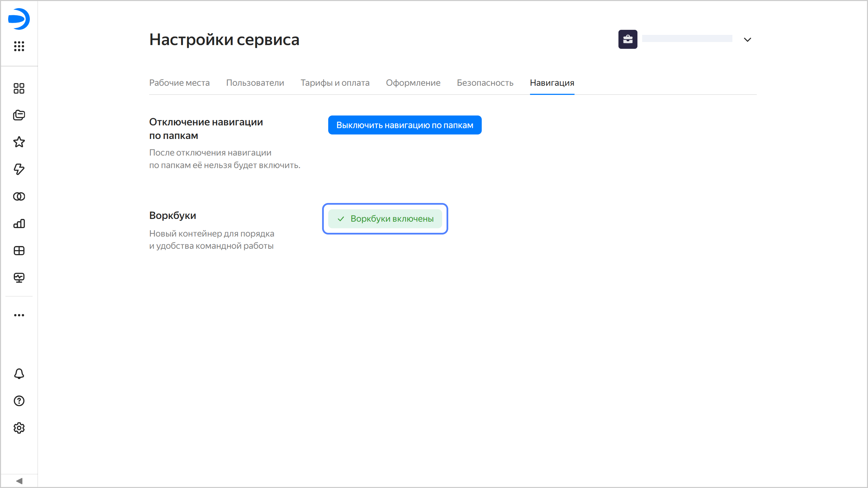Viewport: 868px width, 488px height.
Task: Open notifications bell icon
Action: point(19,374)
